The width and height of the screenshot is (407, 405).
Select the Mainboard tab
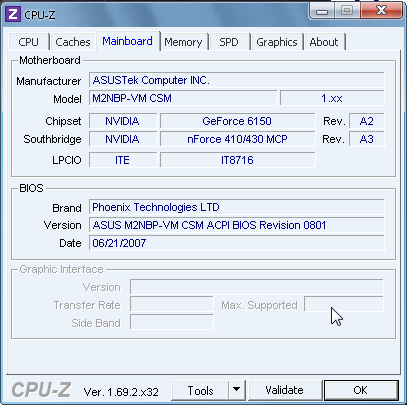(x=128, y=41)
